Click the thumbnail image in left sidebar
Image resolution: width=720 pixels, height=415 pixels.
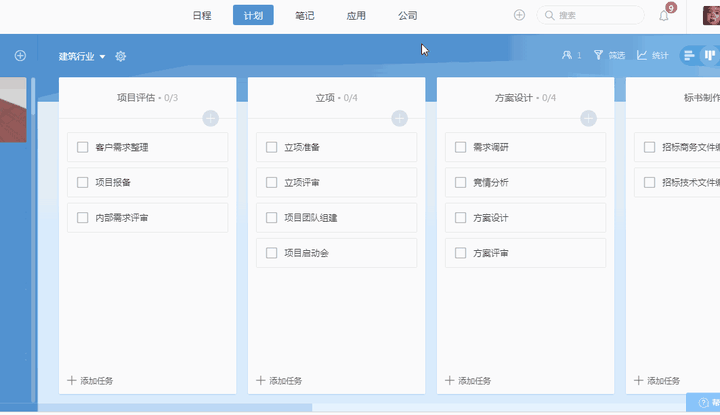(x=13, y=110)
